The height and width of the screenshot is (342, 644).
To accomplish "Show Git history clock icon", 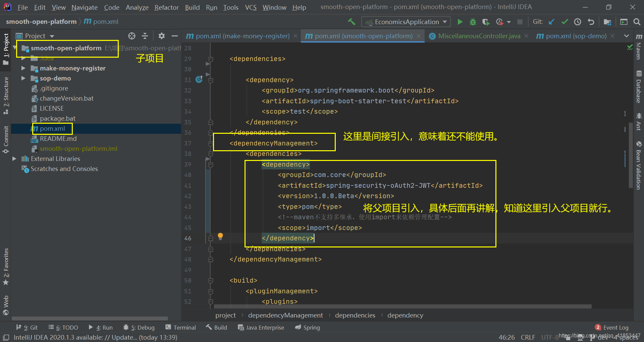I will [578, 22].
